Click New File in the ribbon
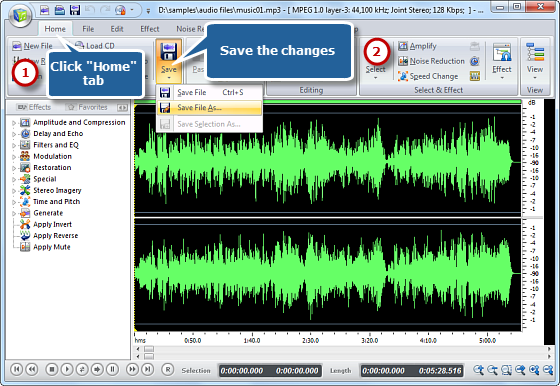 click(32, 46)
